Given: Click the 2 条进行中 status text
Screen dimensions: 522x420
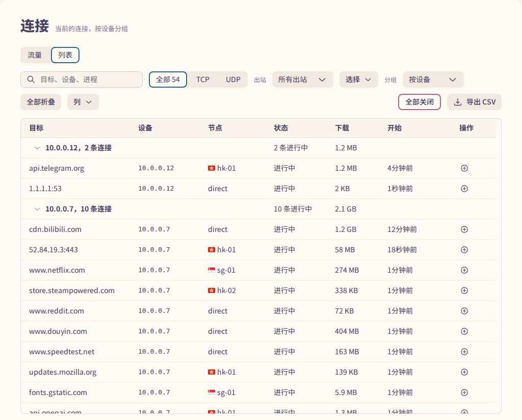Looking at the screenshot, I should [291, 148].
